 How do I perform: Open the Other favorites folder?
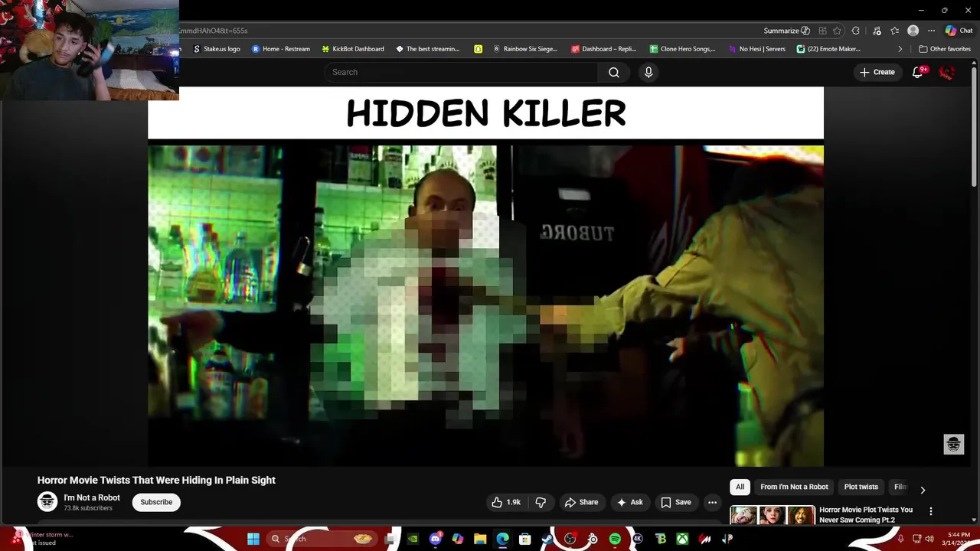click(x=945, y=49)
